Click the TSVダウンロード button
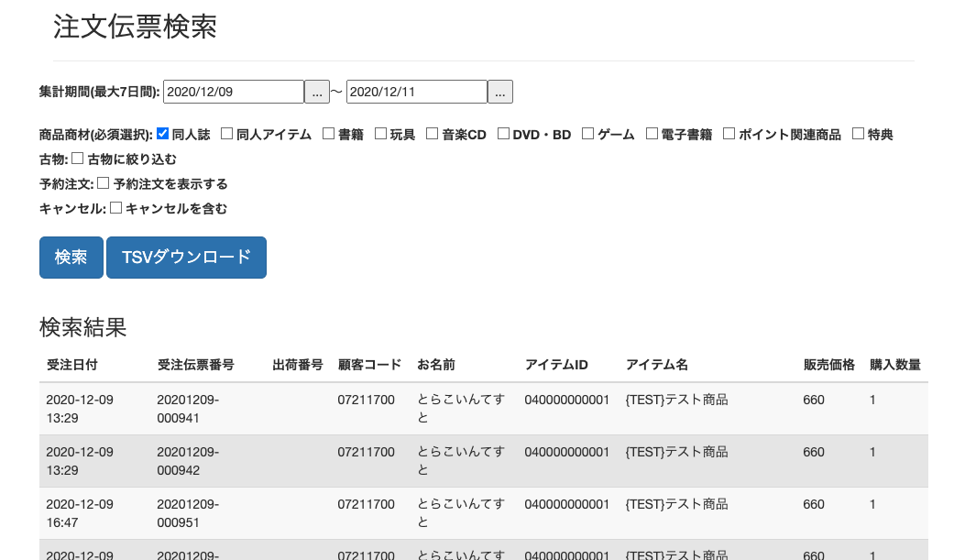This screenshot has height=560, width=954. pos(186,258)
